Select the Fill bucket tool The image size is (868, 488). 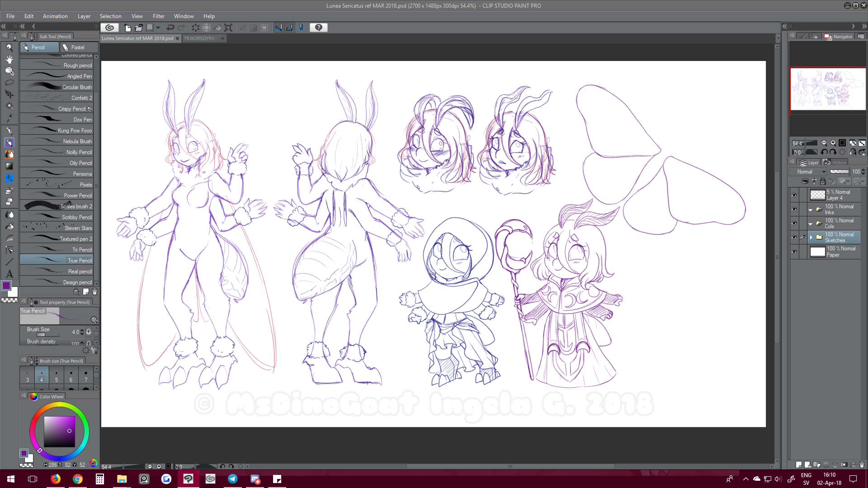9,226
